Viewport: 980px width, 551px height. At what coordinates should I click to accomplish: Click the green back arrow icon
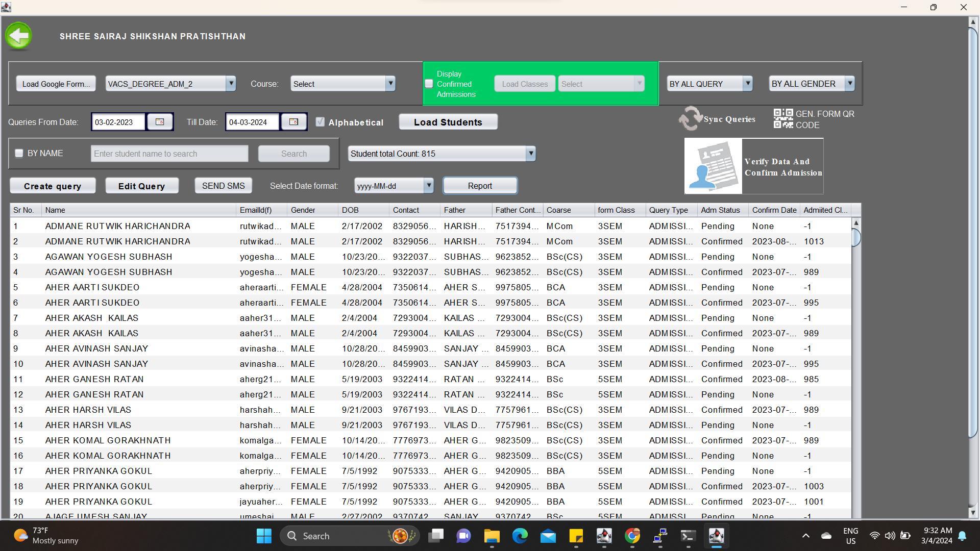pyautogui.click(x=19, y=36)
